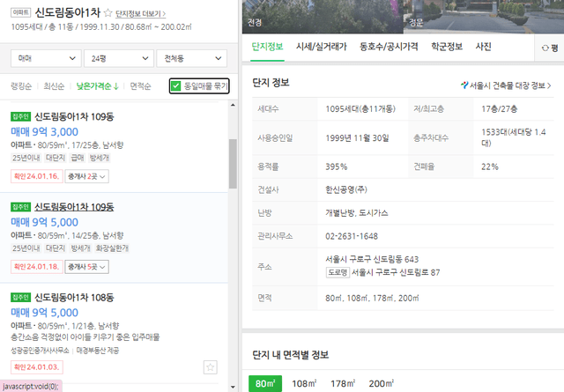
Task: Expand 중개사 2곳 agents list
Action: [x=86, y=176]
